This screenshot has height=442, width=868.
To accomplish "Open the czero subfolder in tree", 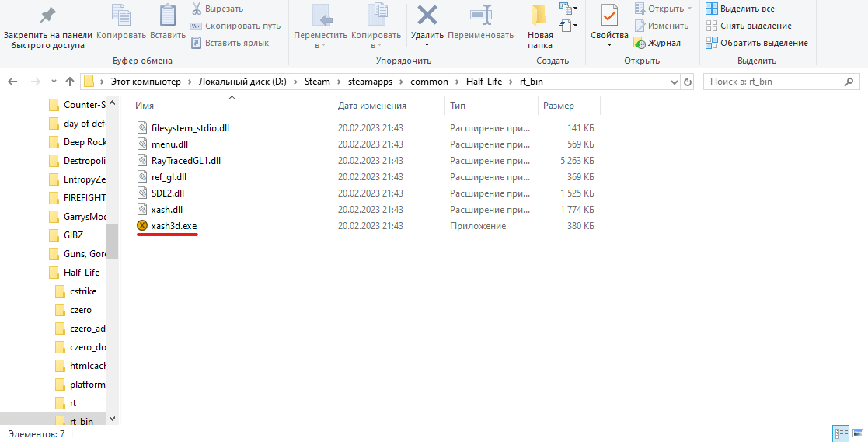I will pyautogui.click(x=74, y=310).
